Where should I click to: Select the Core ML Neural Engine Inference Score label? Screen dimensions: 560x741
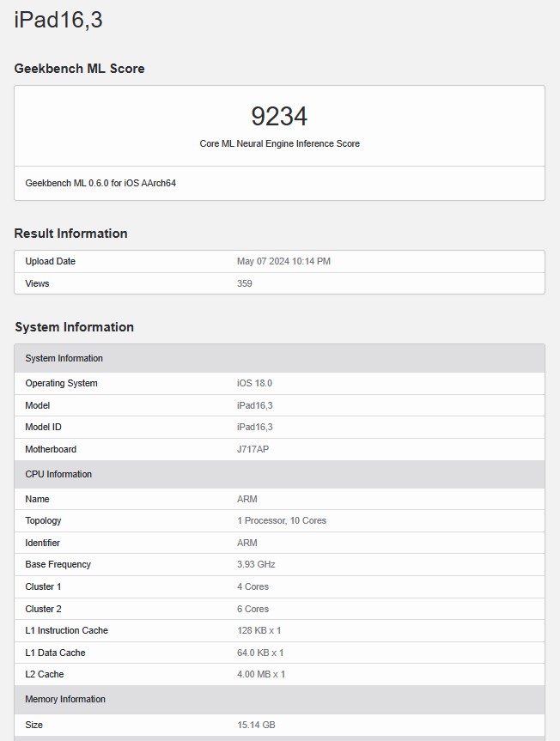coord(279,144)
